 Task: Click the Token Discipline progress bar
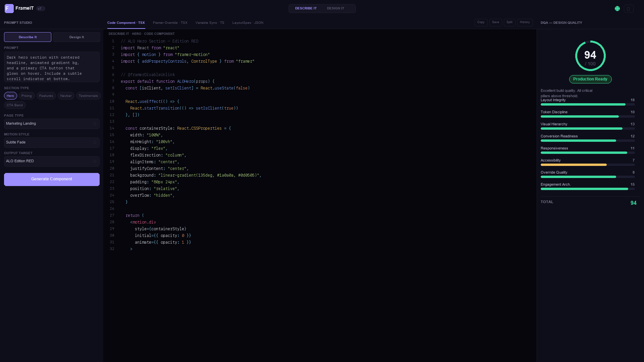point(588,117)
